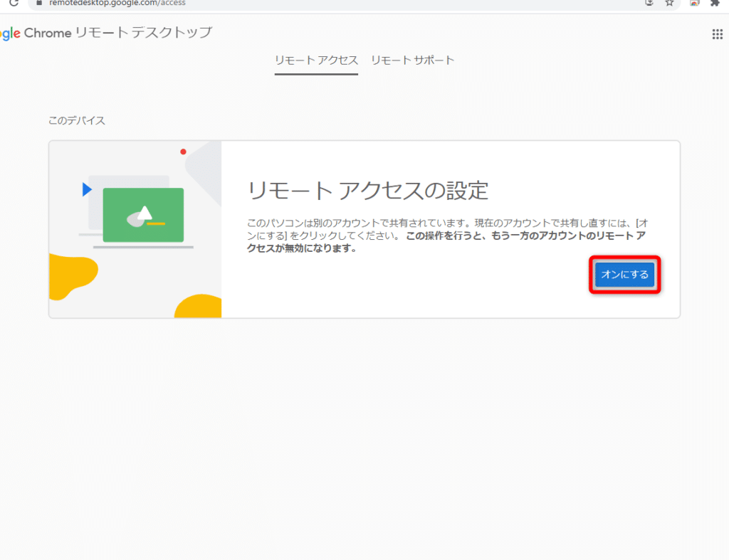This screenshot has width=729, height=560.
Task: Click the padlock site info icon
Action: coord(40,3)
